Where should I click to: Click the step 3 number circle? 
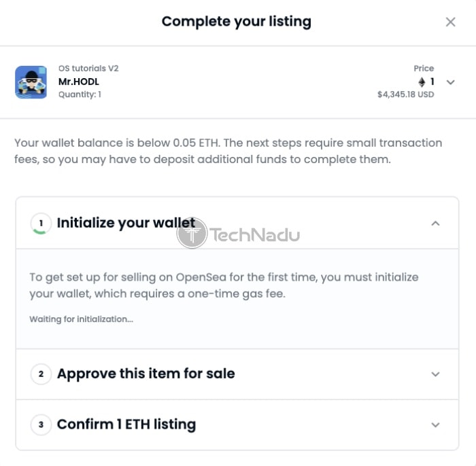(x=41, y=425)
